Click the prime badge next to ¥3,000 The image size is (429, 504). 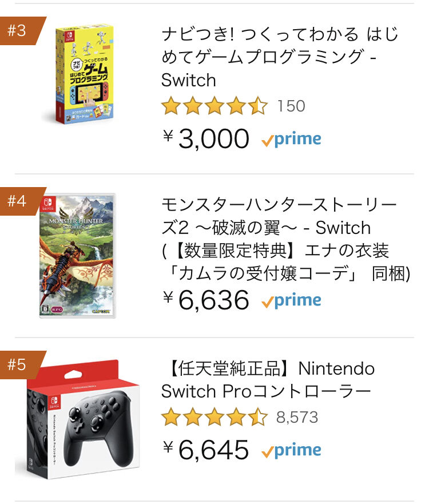click(291, 139)
